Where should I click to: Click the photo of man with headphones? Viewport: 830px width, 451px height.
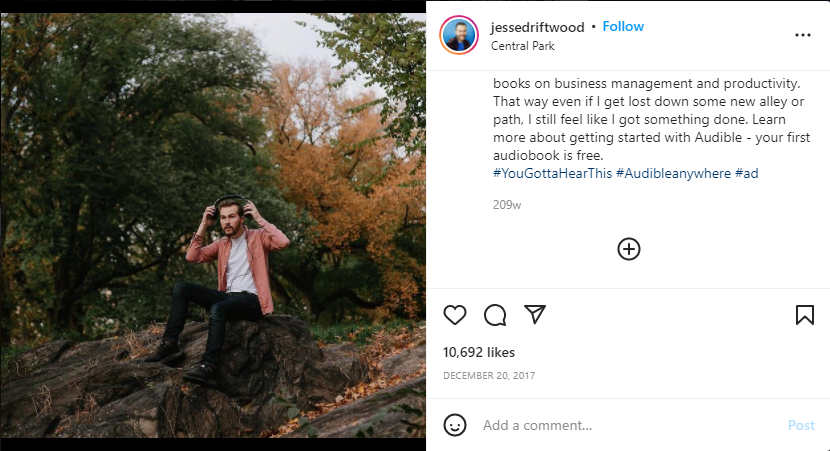(x=213, y=225)
